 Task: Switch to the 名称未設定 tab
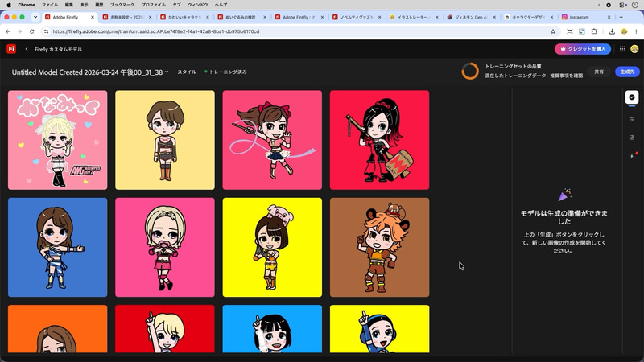point(126,17)
